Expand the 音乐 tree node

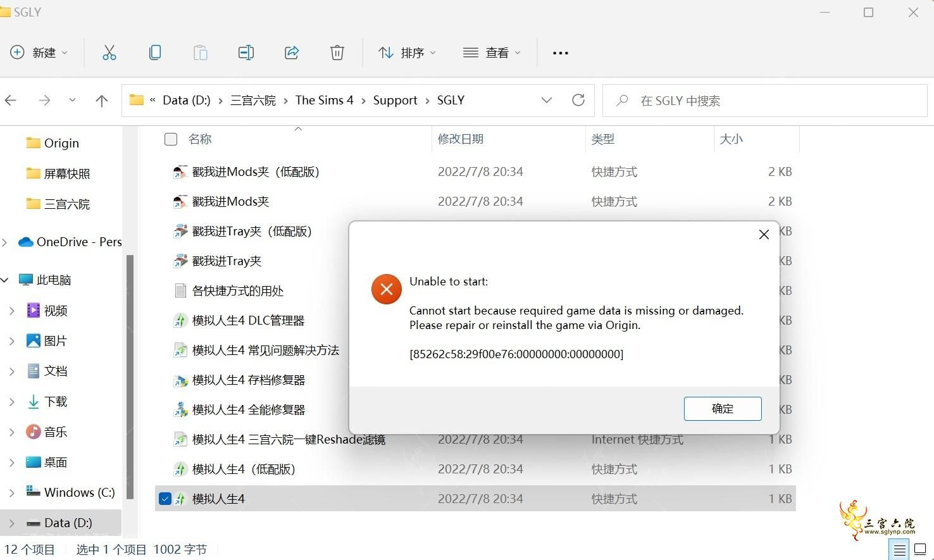[12, 432]
